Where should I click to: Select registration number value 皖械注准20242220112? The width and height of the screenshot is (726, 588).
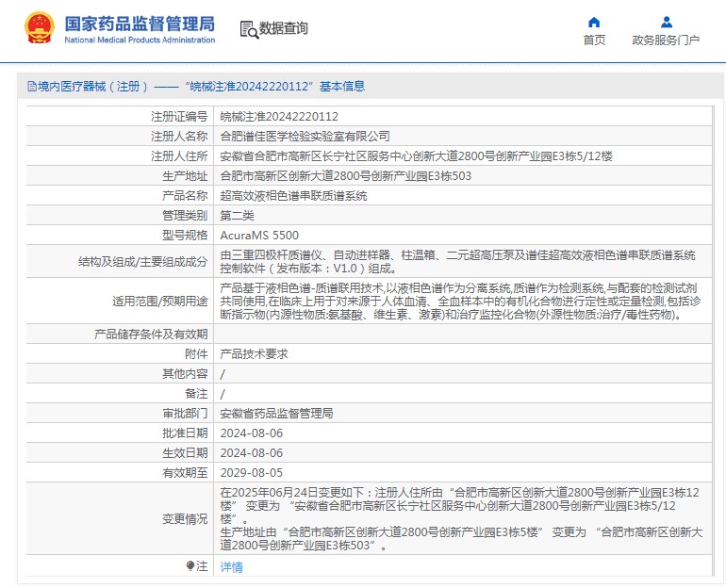click(x=279, y=117)
